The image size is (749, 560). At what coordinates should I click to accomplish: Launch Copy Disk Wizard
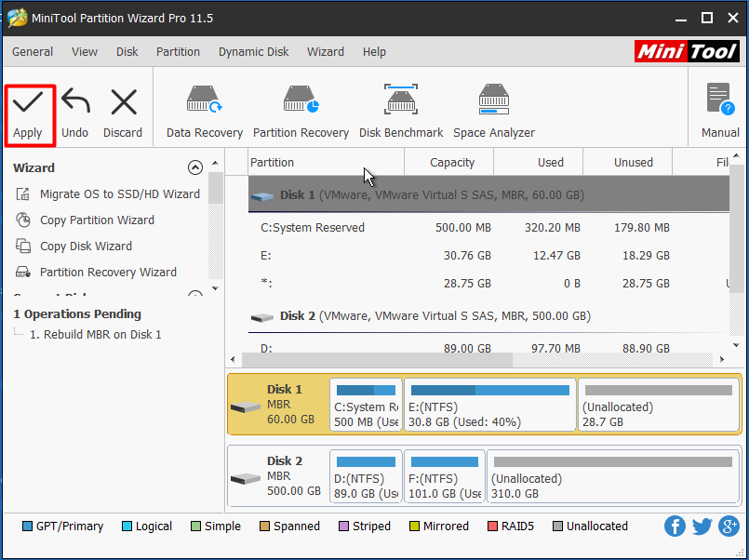coord(74,247)
